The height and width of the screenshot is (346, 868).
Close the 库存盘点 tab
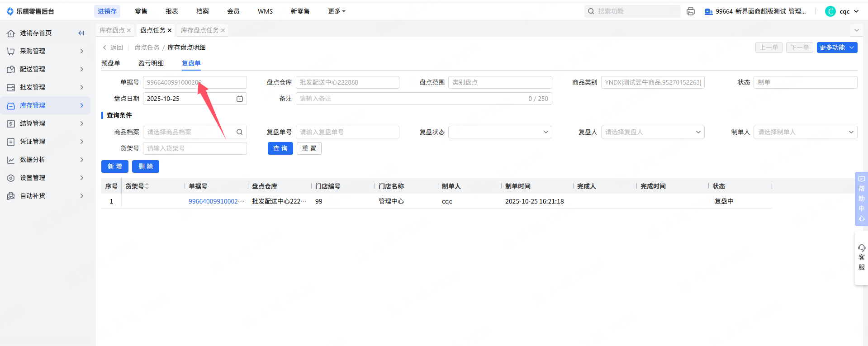tap(129, 30)
